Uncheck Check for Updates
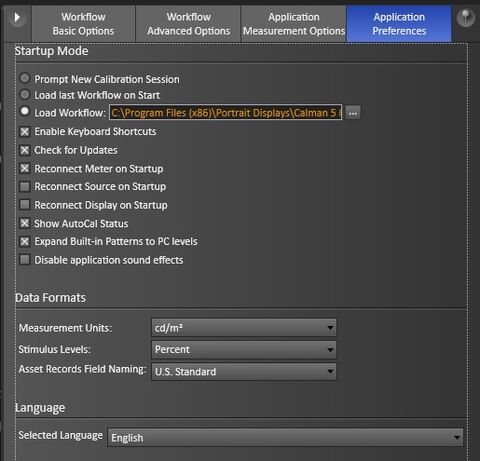The image size is (480, 461). tap(25, 150)
